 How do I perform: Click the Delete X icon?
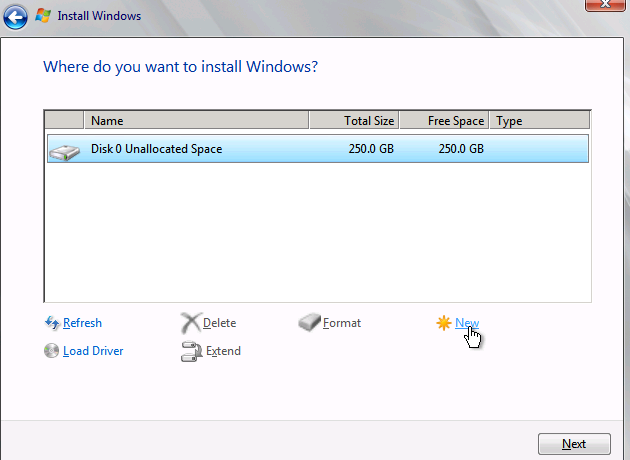190,323
